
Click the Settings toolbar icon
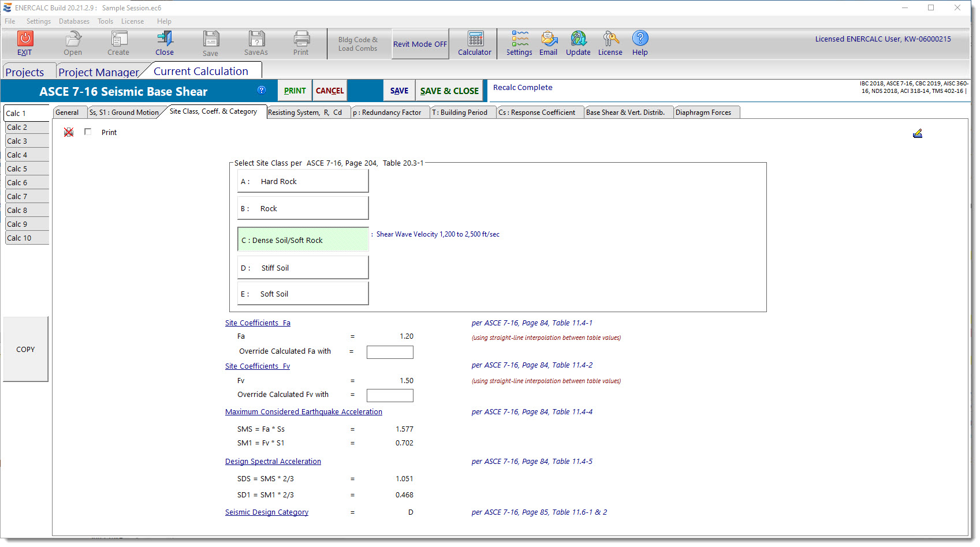[519, 39]
